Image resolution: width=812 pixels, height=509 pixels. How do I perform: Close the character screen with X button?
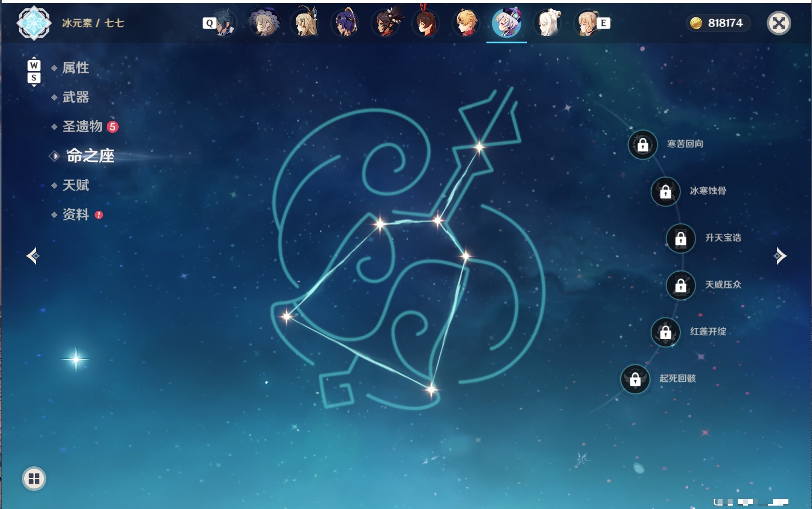pos(779,23)
